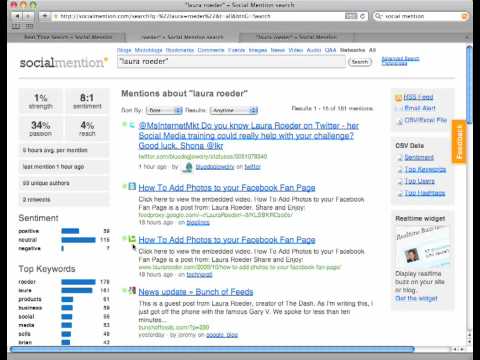Click the twitter source link after bluedogjewelry
The height and width of the screenshot is (360, 480).
coord(252,167)
